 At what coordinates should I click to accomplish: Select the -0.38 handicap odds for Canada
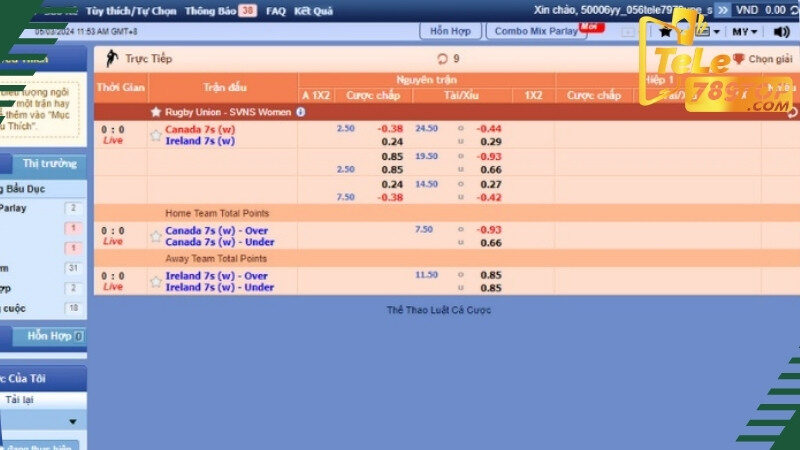pyautogui.click(x=390, y=129)
